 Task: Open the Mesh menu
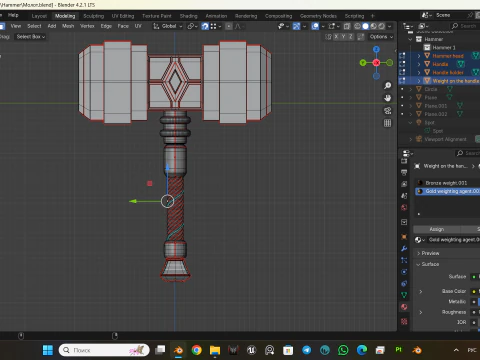tap(68, 26)
